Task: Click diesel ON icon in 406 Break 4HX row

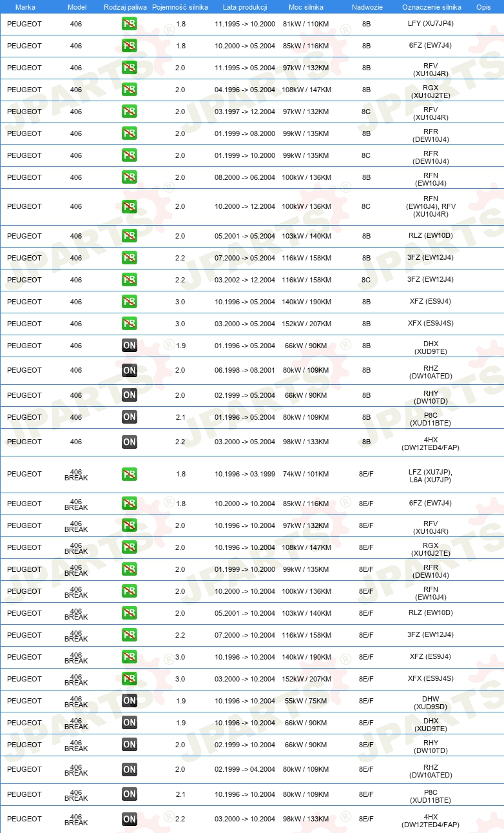Action: tap(129, 819)
